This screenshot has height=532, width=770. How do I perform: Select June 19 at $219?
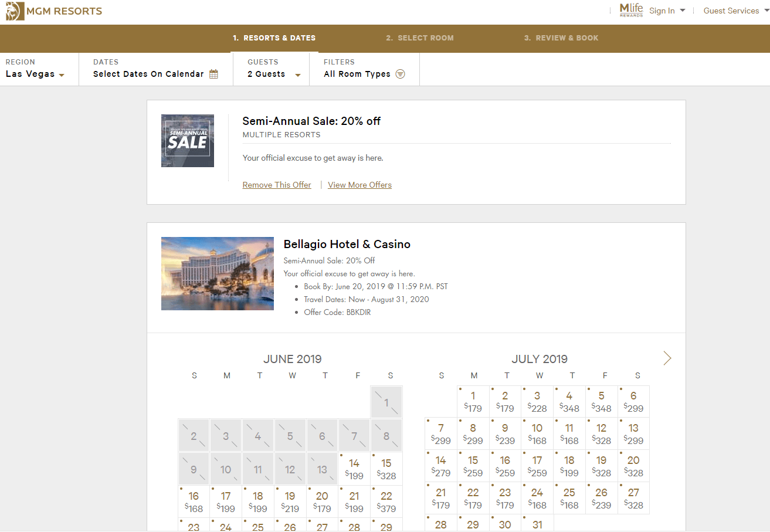tap(290, 501)
